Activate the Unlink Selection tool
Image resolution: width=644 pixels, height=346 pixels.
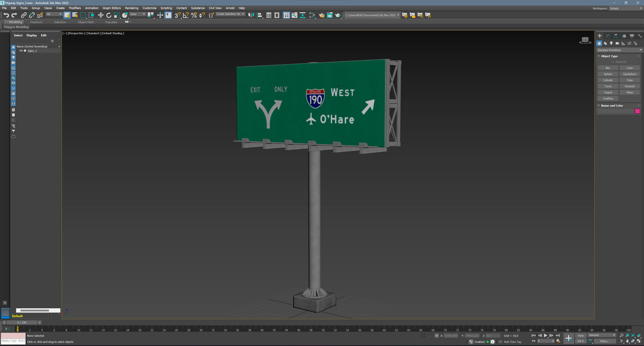[x=32, y=15]
